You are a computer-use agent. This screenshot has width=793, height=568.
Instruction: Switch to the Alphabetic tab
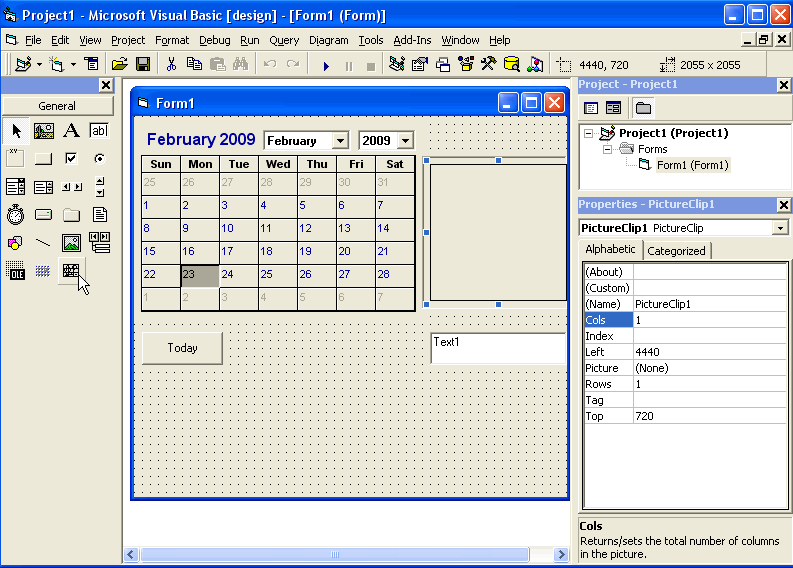[610, 249]
